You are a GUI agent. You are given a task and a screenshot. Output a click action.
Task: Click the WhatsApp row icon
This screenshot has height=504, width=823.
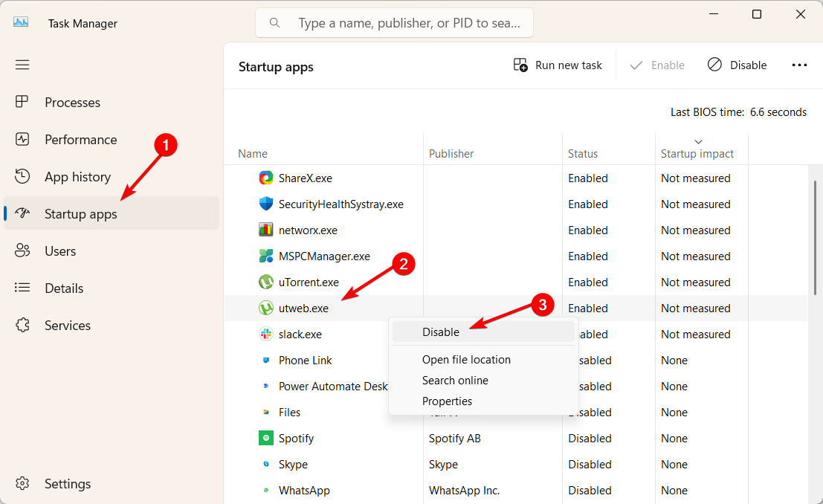coord(266,490)
